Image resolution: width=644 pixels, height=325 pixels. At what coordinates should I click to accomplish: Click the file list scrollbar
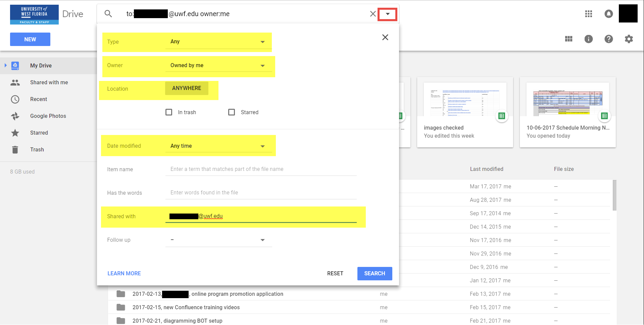coord(614,195)
